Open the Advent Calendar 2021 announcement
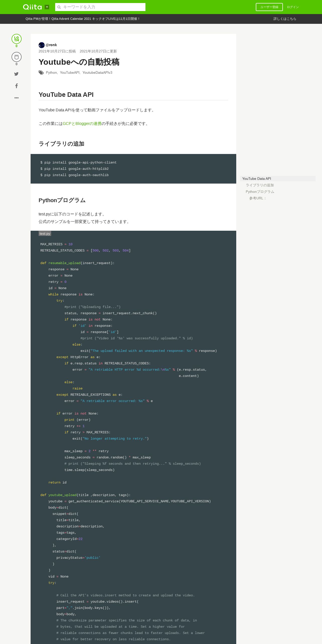Viewport: 322px width, 644px height. (83, 19)
